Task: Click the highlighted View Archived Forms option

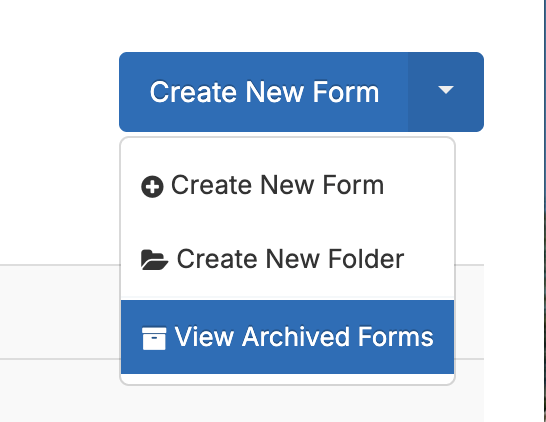Action: click(287, 337)
